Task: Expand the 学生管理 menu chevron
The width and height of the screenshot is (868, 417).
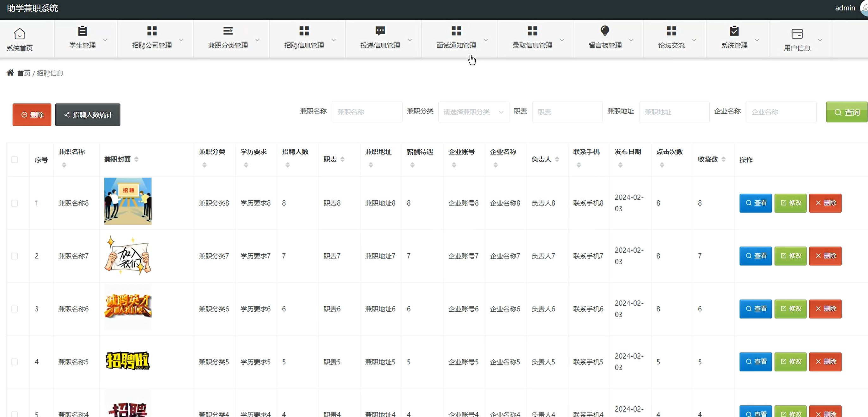Action: (x=105, y=40)
